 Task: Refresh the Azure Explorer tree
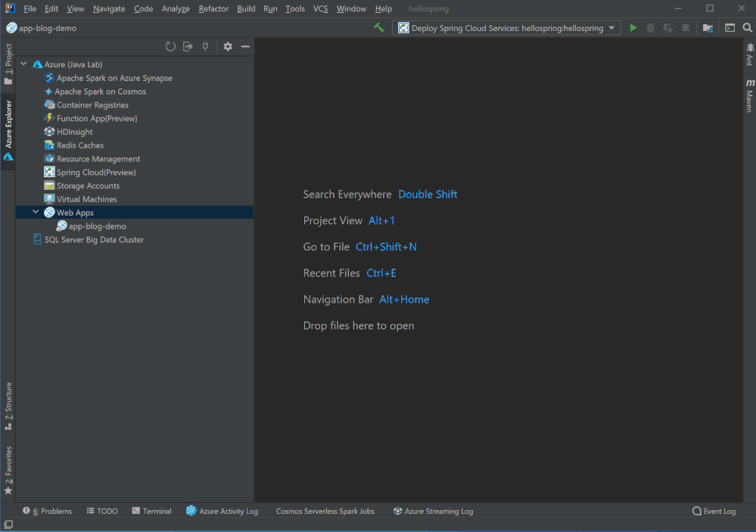click(170, 47)
